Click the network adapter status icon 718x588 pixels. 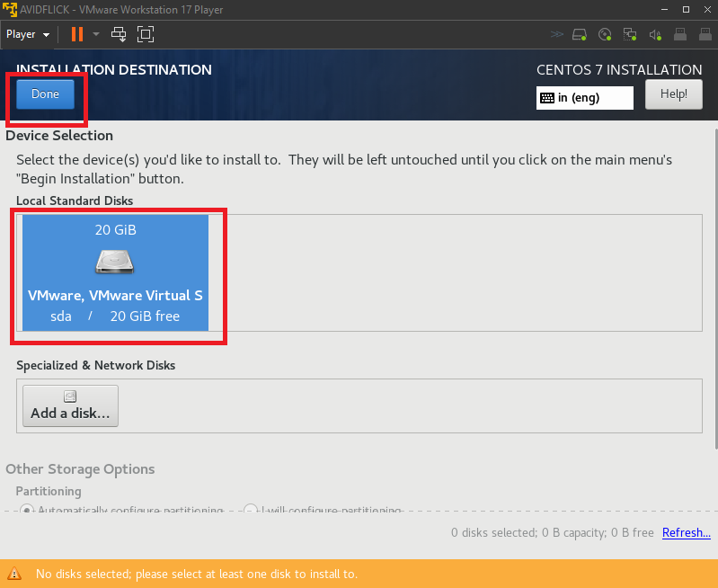(x=630, y=35)
